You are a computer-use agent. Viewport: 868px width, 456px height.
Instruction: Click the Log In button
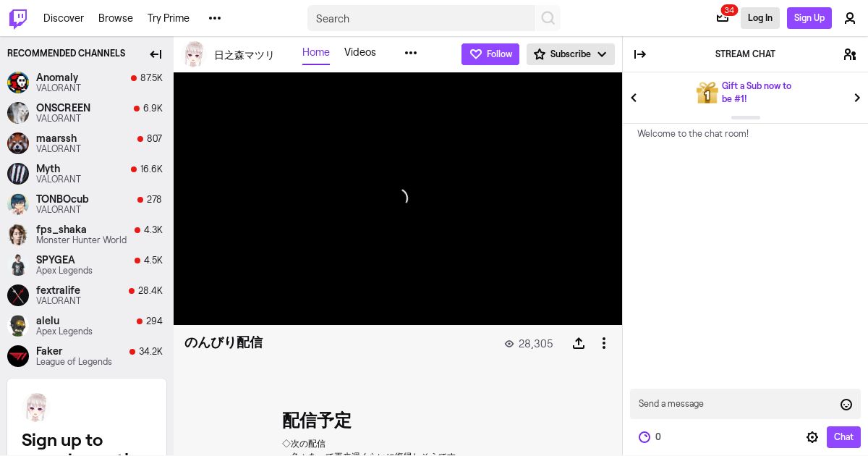tap(760, 18)
